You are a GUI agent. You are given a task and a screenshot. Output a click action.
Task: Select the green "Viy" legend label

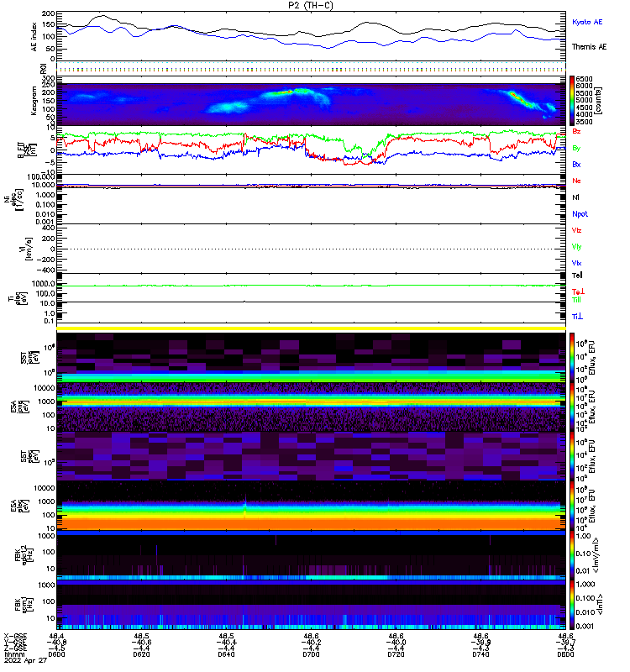click(576, 247)
